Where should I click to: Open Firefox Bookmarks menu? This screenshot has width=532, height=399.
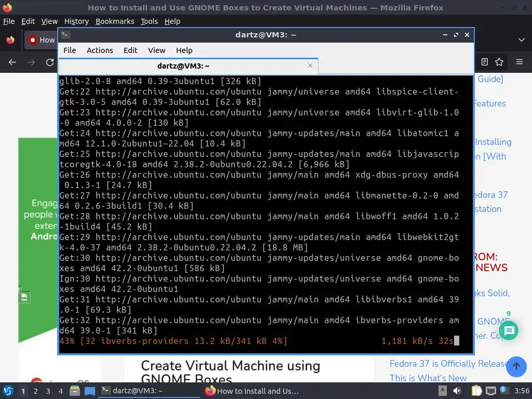tap(115, 21)
